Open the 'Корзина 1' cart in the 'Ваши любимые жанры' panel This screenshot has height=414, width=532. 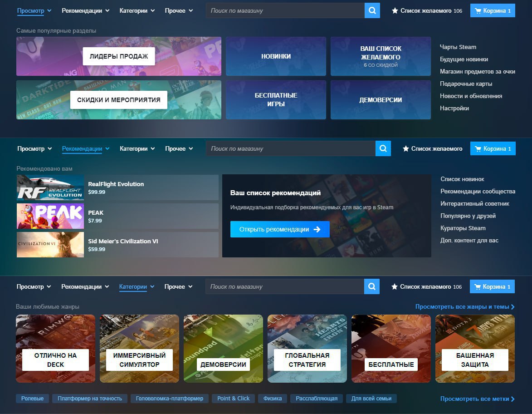(x=492, y=286)
